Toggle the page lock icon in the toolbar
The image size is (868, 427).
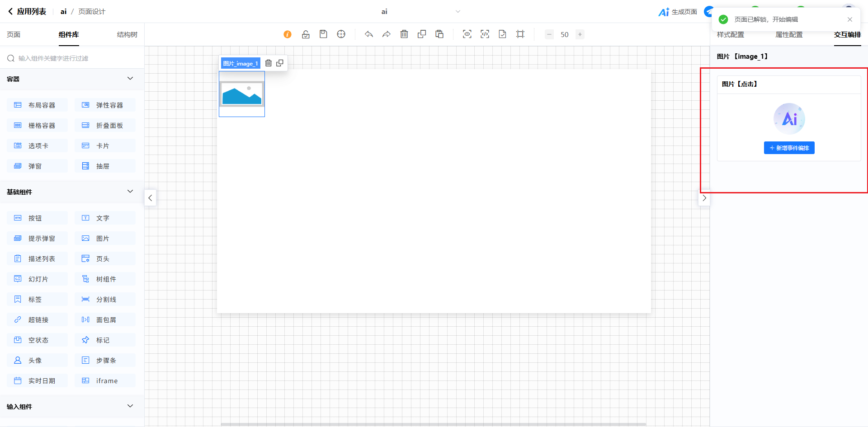point(306,34)
